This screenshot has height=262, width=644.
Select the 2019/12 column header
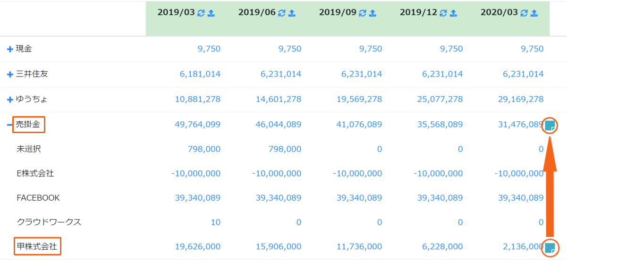418,13
